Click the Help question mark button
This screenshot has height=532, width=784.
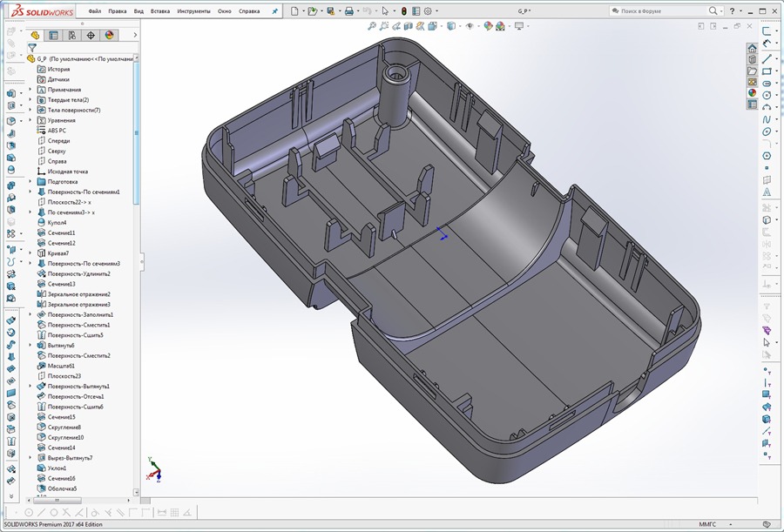[733, 10]
